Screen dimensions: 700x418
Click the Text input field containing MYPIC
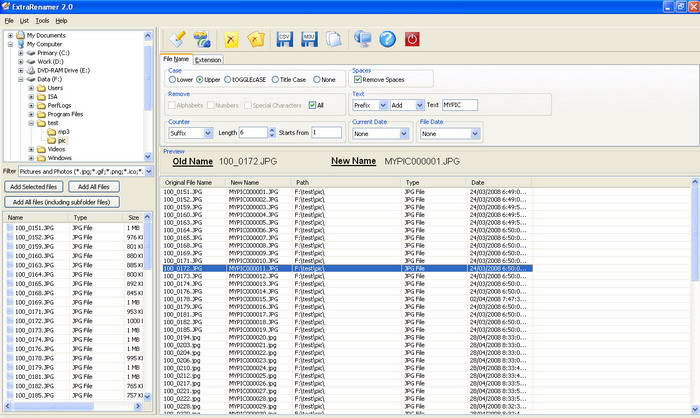point(459,105)
